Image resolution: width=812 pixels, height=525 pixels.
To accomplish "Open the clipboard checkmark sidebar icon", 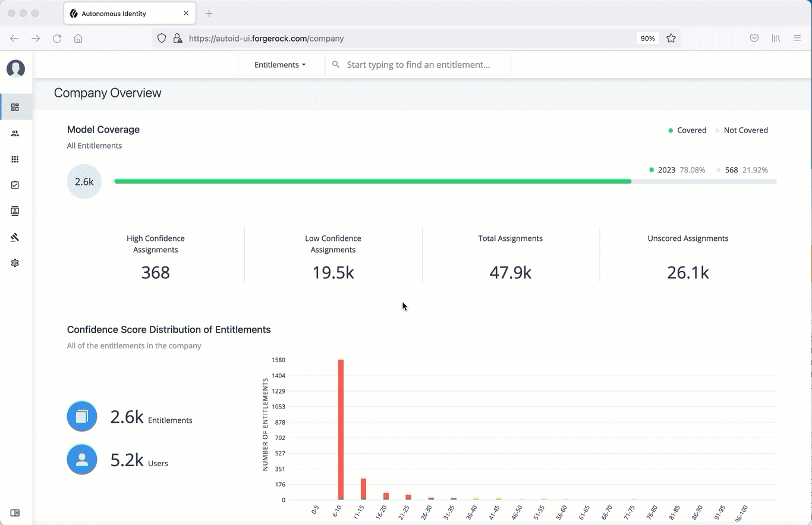I will [x=15, y=185].
